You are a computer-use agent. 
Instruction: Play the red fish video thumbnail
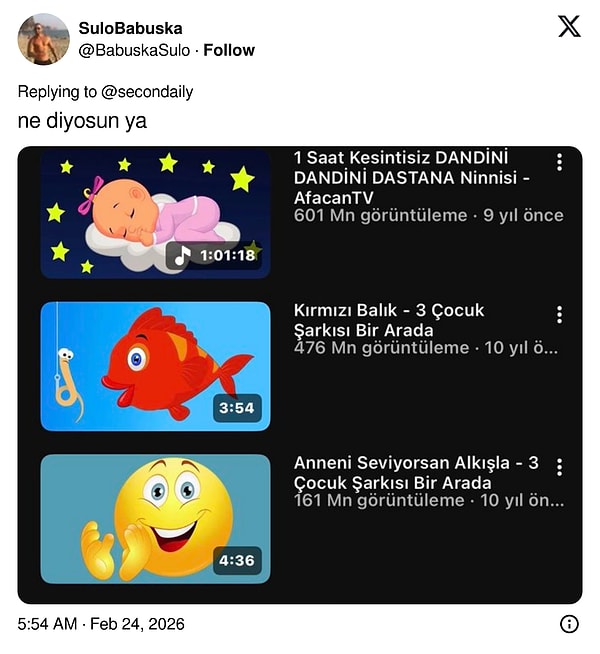(x=155, y=366)
